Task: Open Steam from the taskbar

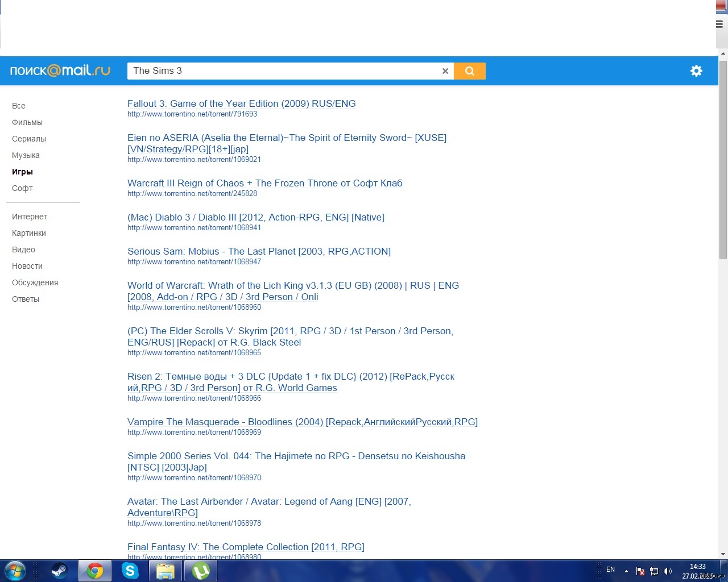Action: (x=59, y=571)
